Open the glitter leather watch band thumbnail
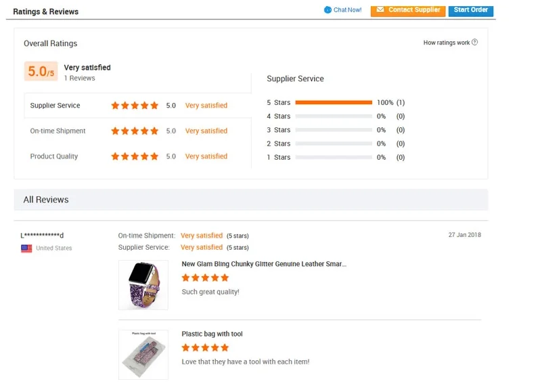This screenshot has width=540, height=392. coord(143,285)
